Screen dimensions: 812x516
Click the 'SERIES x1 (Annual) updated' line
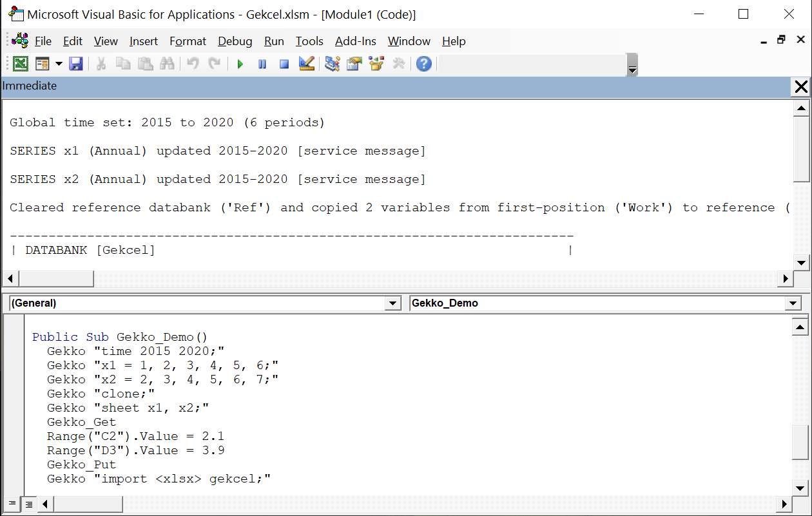(x=218, y=151)
